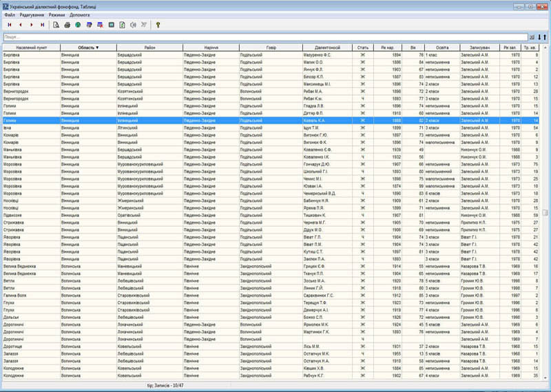The image size is (551, 392).
Task: Remove filter icon with red cross
Action: [x=100, y=25]
